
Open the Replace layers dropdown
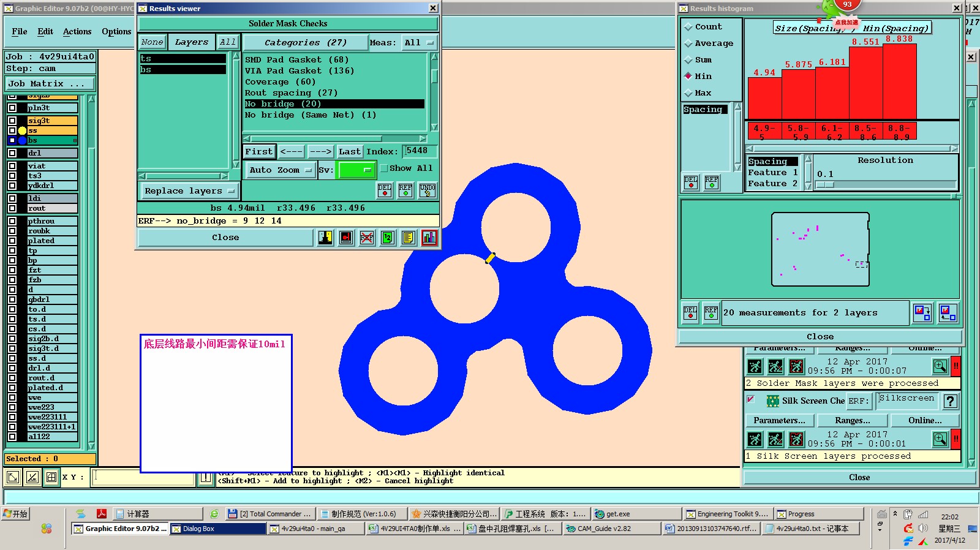189,191
